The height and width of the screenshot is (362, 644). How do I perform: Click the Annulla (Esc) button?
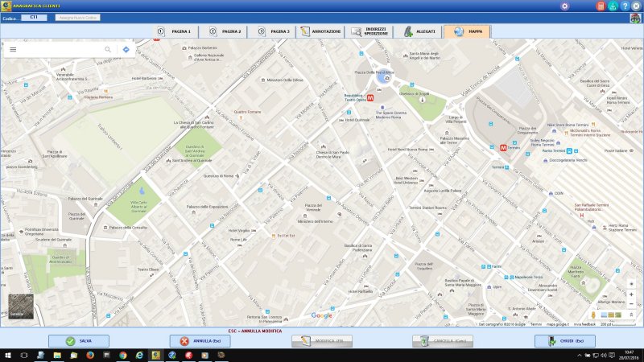point(200,341)
